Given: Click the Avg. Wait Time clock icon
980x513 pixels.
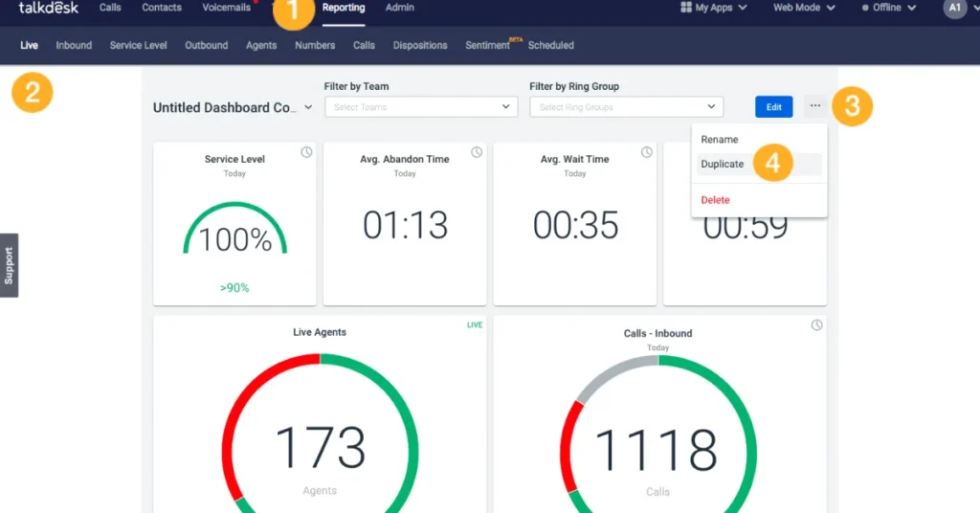Looking at the screenshot, I should tap(646, 152).
